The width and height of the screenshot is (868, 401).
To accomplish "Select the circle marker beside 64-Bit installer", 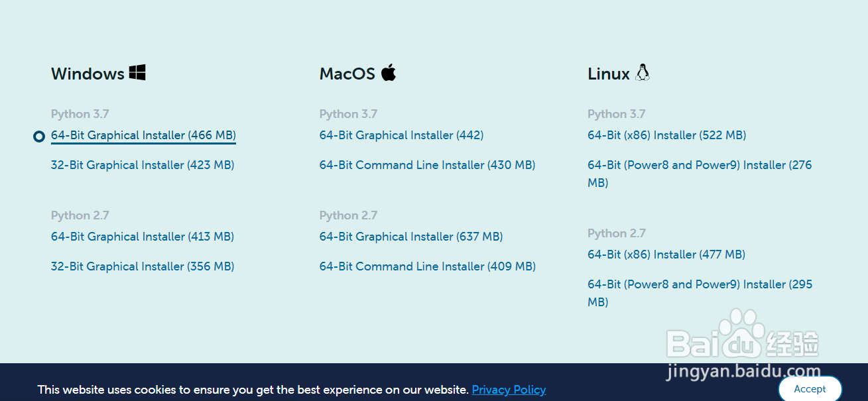I will point(38,137).
